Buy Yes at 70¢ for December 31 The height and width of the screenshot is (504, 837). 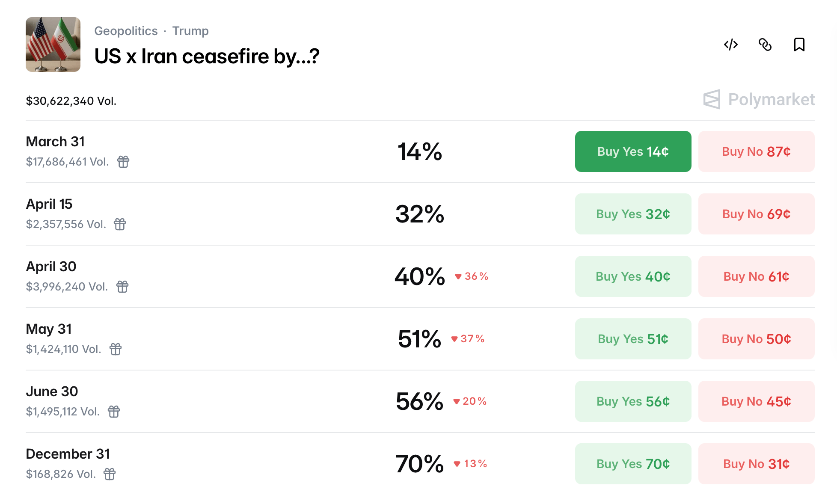click(633, 464)
